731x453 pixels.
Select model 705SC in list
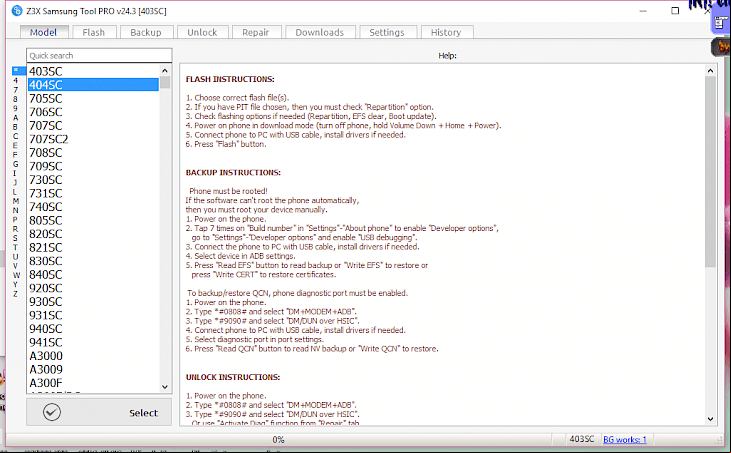(x=93, y=98)
